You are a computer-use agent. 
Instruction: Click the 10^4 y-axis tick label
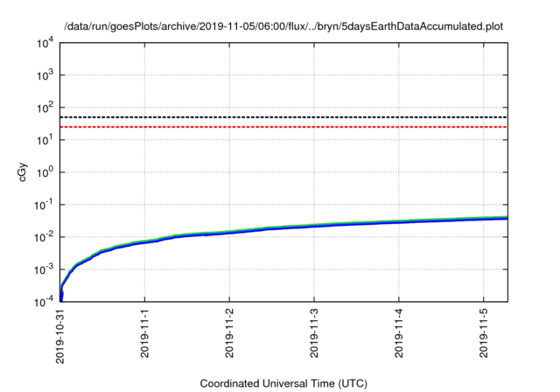[45, 44]
